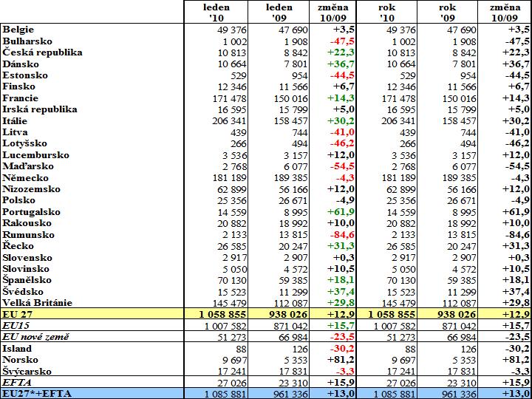Click the Bulharsko country name
Viewport: 532px width, 399px height.
(x=27, y=41)
